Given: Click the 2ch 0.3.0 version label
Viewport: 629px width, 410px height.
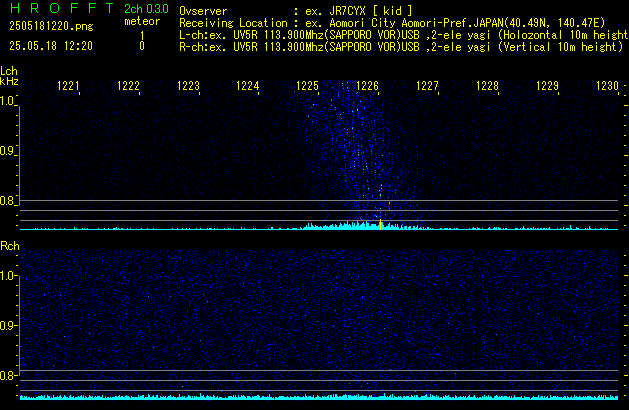Looking at the screenshot, I should (146, 9).
